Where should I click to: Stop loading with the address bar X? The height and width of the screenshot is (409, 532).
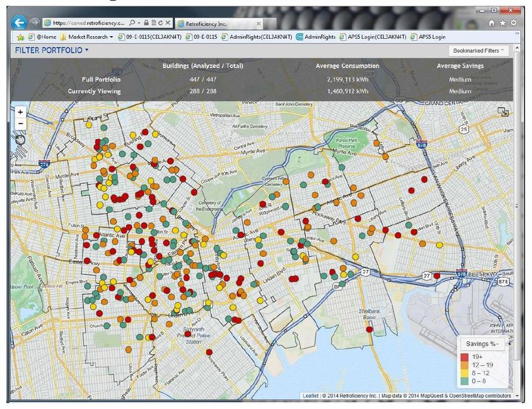pyautogui.click(x=168, y=23)
